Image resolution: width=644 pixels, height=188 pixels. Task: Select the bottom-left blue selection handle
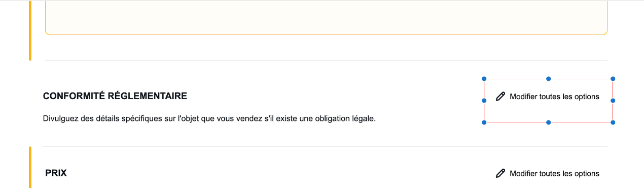point(484,122)
